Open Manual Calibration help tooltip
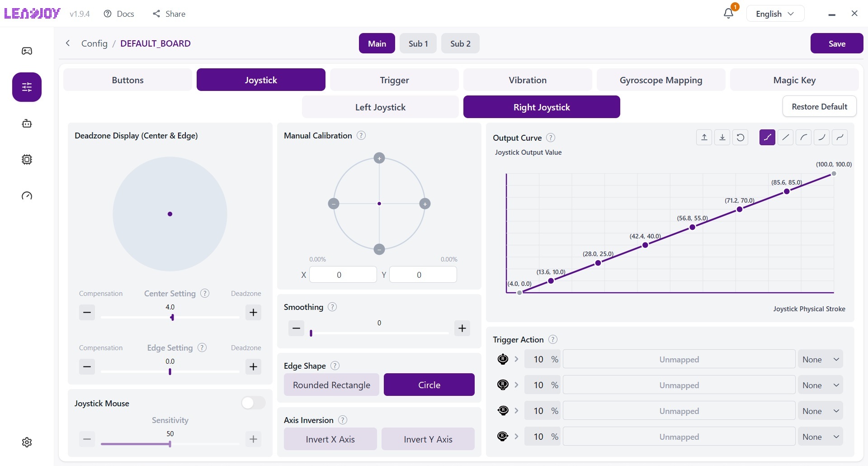 [x=361, y=135]
